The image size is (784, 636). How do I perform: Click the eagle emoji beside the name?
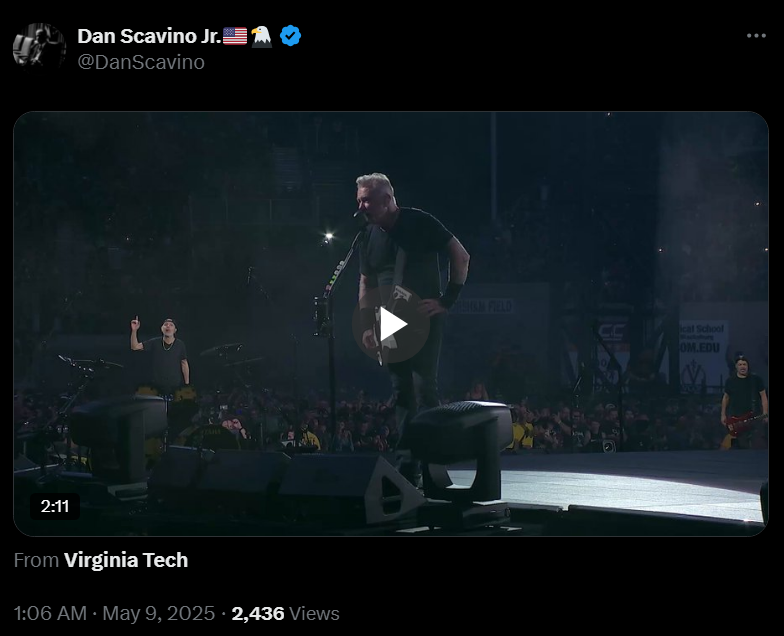(x=262, y=36)
